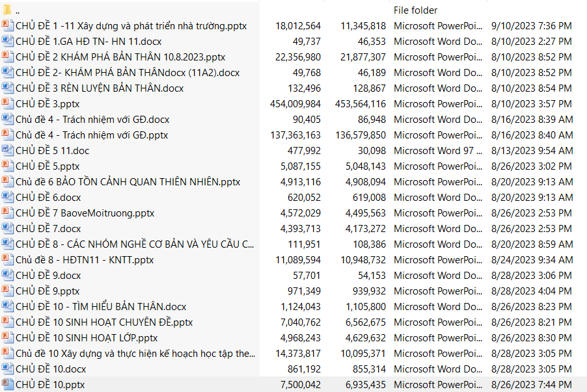This screenshot has height=392, width=587.
Task: Click the Word icon of CHỦ ĐỀ 6.docx
Action: coord(7,198)
